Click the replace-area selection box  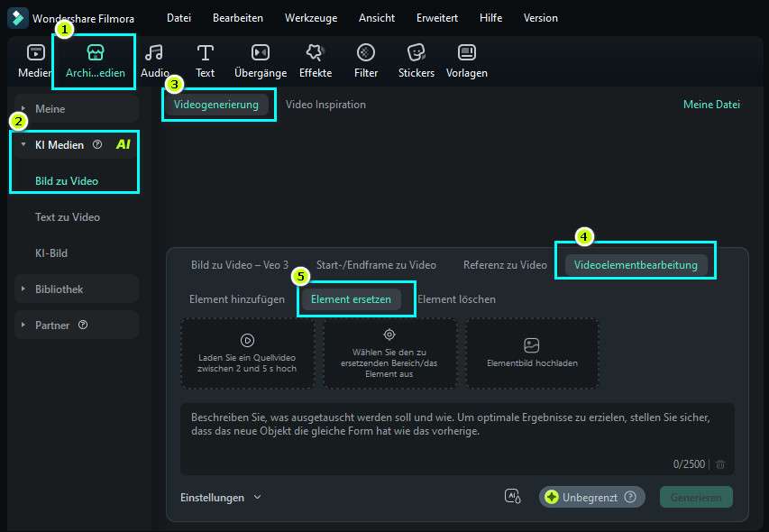(389, 353)
